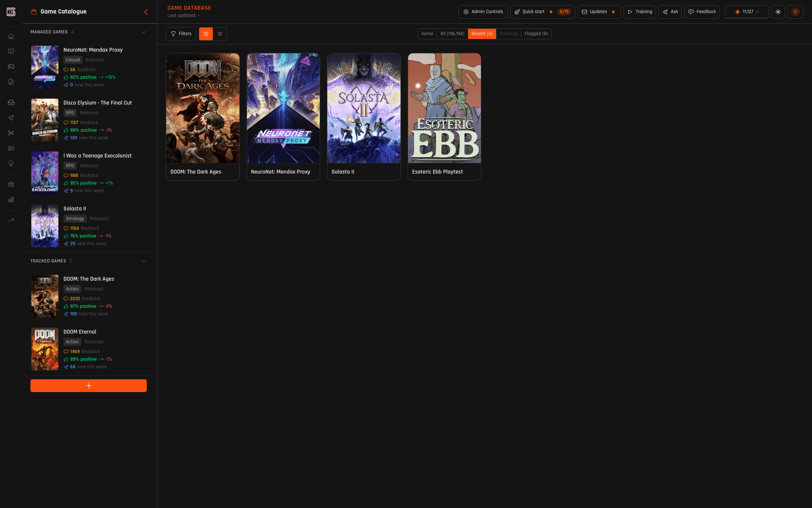Screen dimensions: 812x508
Task: Open Admin Controls
Action: (483, 12)
